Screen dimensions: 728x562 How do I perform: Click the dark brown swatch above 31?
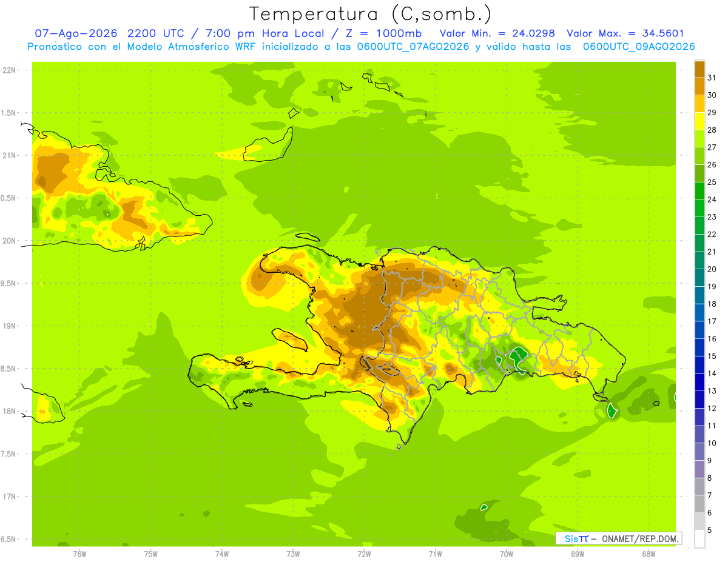pos(699,69)
